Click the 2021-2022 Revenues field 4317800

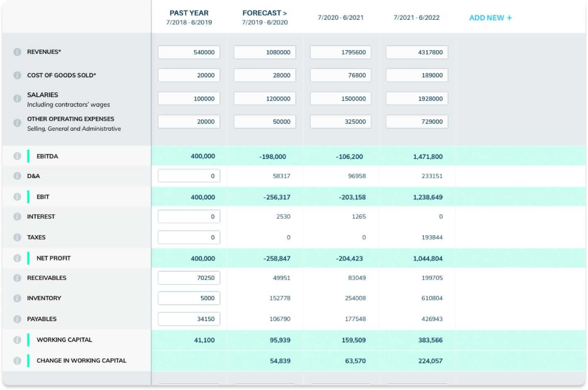(417, 52)
